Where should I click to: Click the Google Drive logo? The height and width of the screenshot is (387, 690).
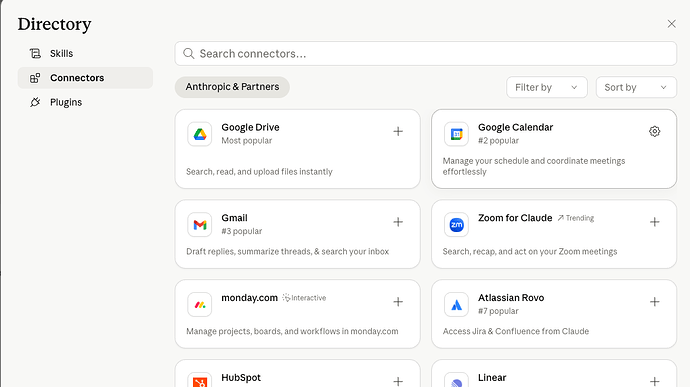[200, 134]
